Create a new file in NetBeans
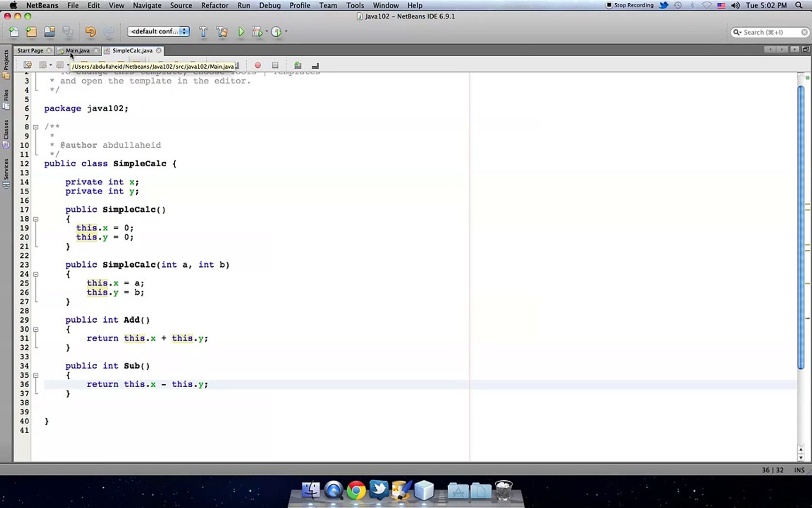Image resolution: width=812 pixels, height=508 pixels. click(13, 32)
